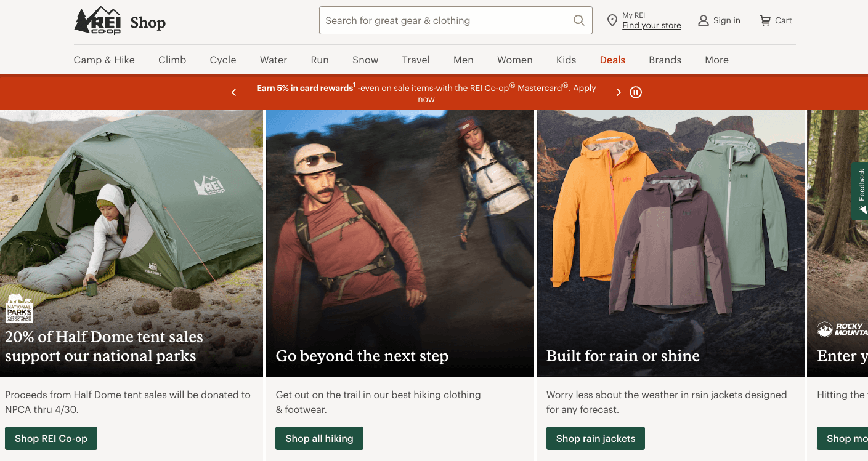Open the Kids menu
Viewport: 868px width, 461px height.
pos(566,60)
